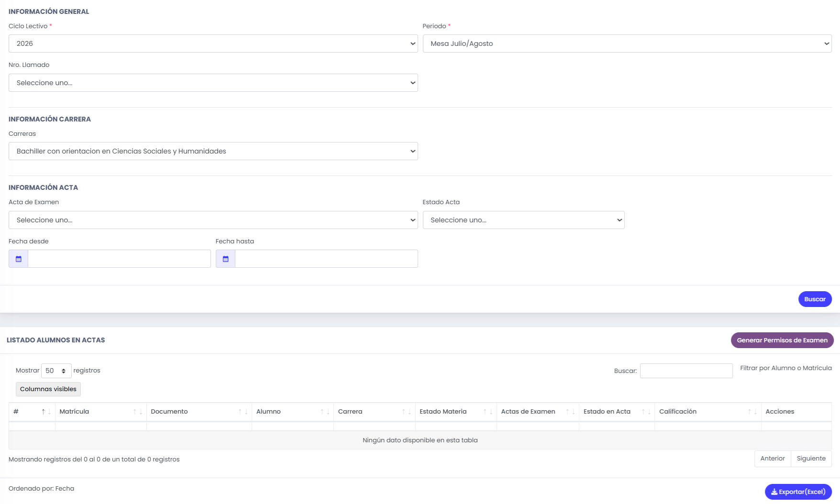This screenshot has width=840, height=504.
Task: Change the Mostrar registros count selector
Action: pos(56,371)
